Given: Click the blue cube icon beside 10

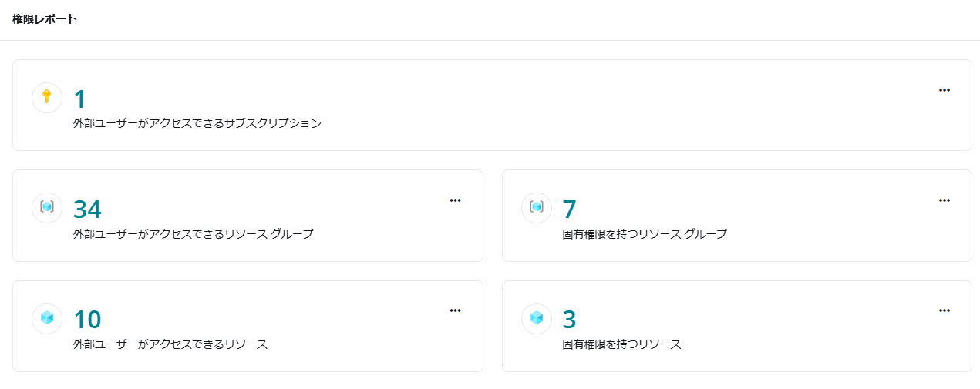Looking at the screenshot, I should [x=47, y=318].
